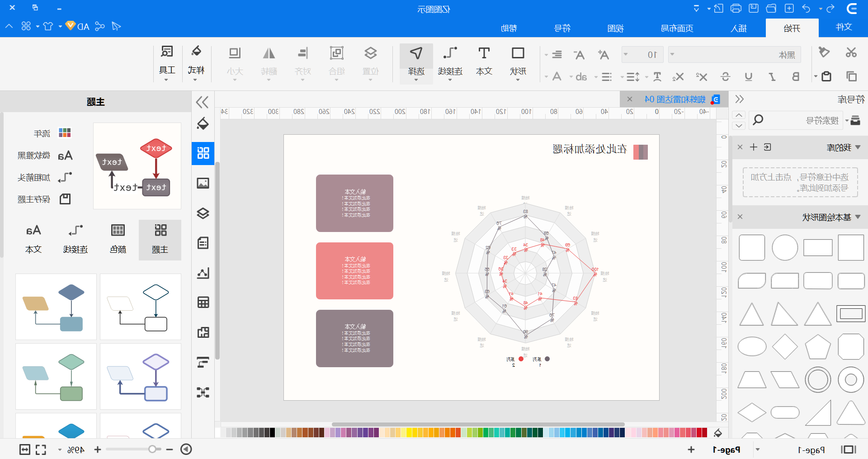This screenshot has height=459, width=868.
Task: Click the New document plus icon in title bar
Action: (789, 9)
